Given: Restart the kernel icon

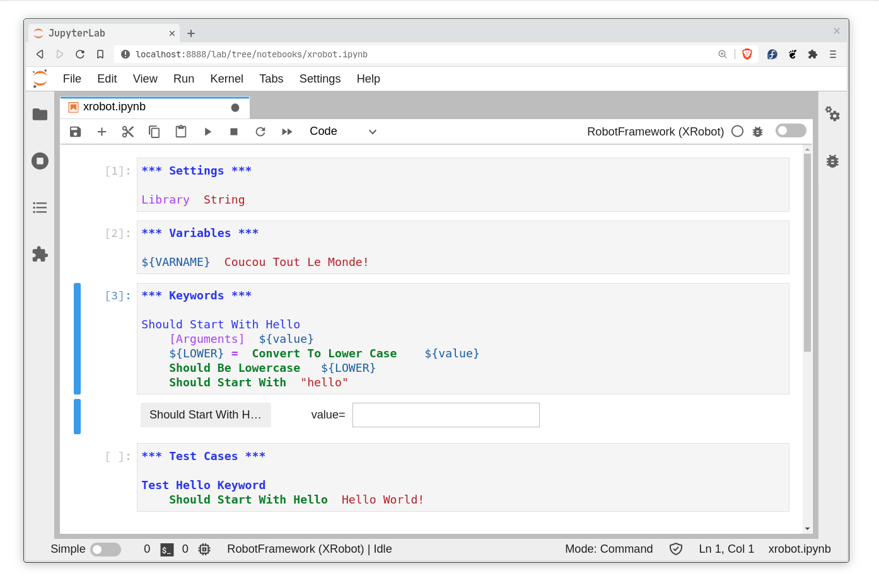Looking at the screenshot, I should tap(260, 132).
